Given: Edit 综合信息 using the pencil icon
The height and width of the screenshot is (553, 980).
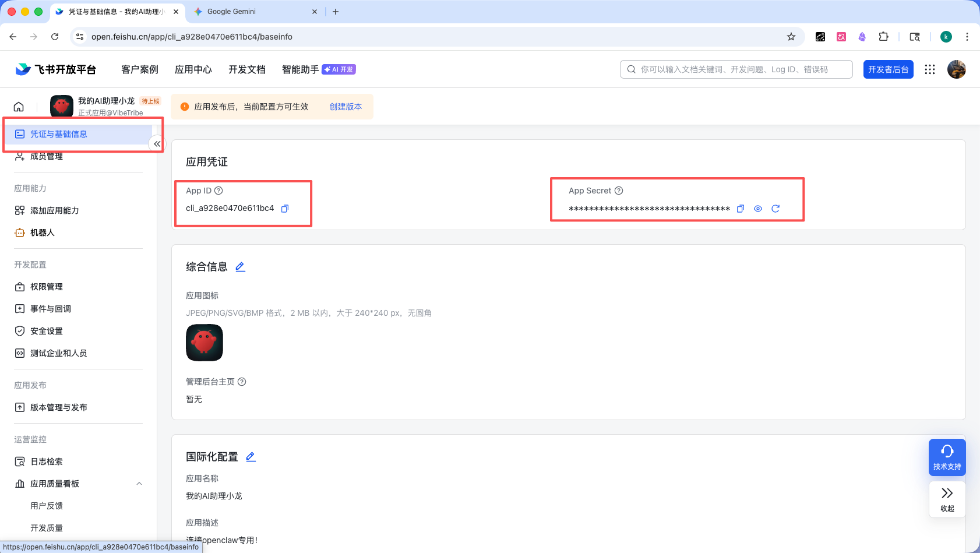Looking at the screenshot, I should click(x=239, y=266).
